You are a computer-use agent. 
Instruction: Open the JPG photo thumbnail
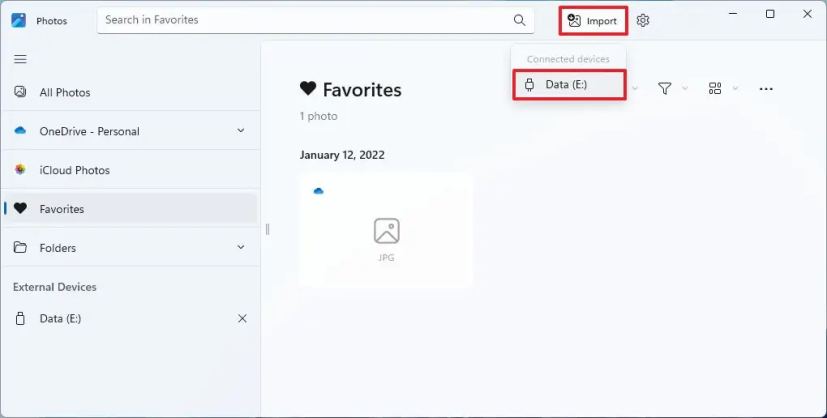[x=386, y=230]
